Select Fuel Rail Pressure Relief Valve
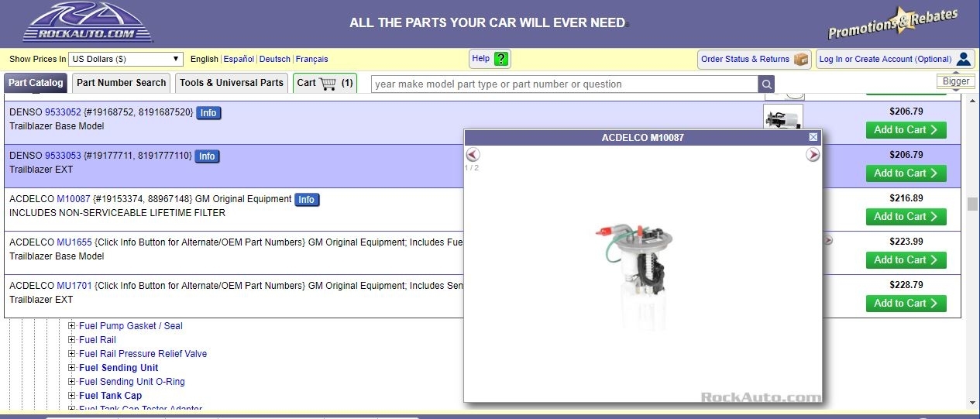This screenshot has width=980, height=419. pos(143,354)
